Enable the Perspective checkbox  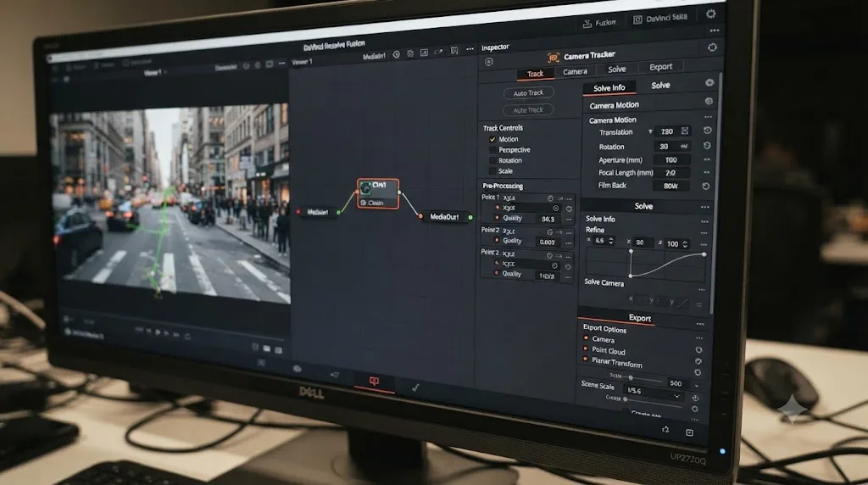[x=492, y=150]
